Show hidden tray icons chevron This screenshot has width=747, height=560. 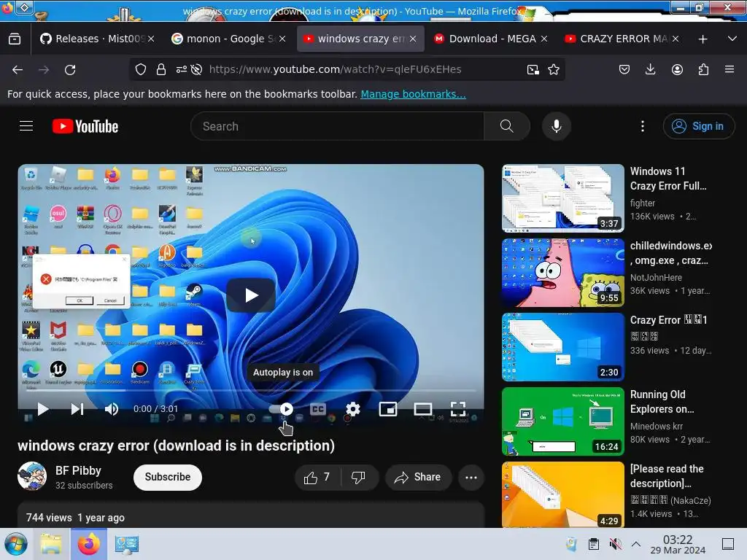[636, 544]
